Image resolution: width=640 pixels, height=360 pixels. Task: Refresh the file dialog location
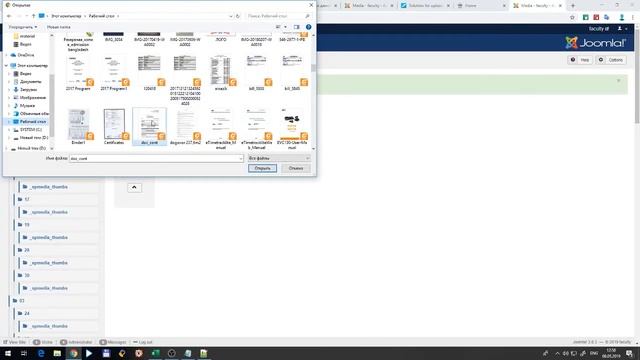[x=238, y=16]
